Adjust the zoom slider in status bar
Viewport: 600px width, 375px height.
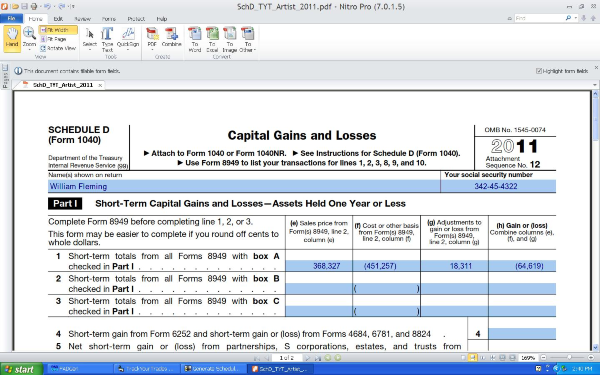[x=569, y=357]
